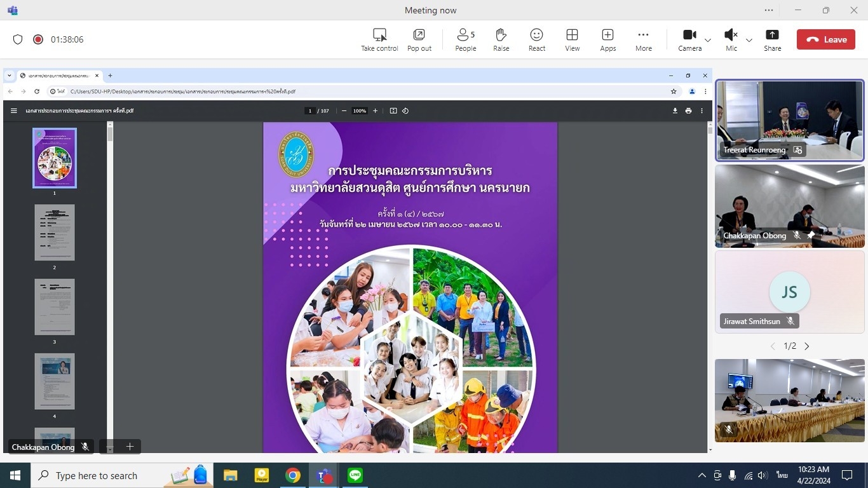Click the Take control button
Viewport: 868px width, 488px height.
pyautogui.click(x=379, y=39)
